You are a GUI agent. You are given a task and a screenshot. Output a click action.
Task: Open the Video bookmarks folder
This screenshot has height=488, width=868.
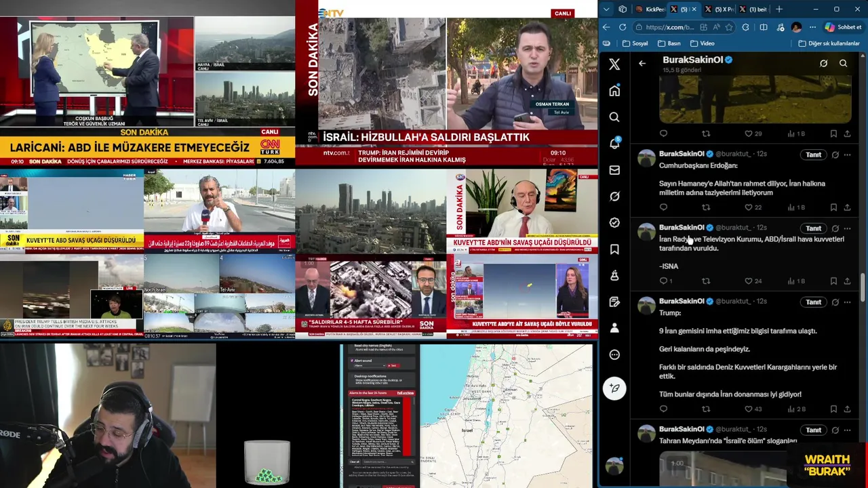703,43
